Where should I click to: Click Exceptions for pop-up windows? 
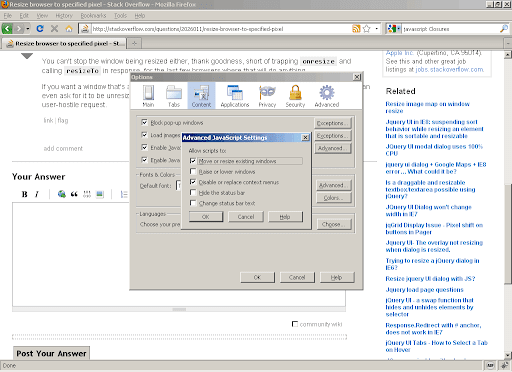(332, 123)
